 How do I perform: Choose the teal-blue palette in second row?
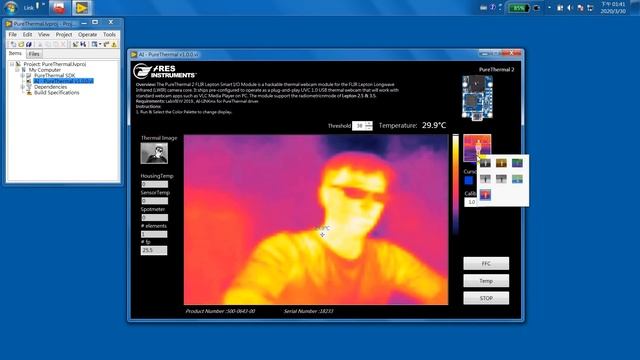tap(517, 179)
